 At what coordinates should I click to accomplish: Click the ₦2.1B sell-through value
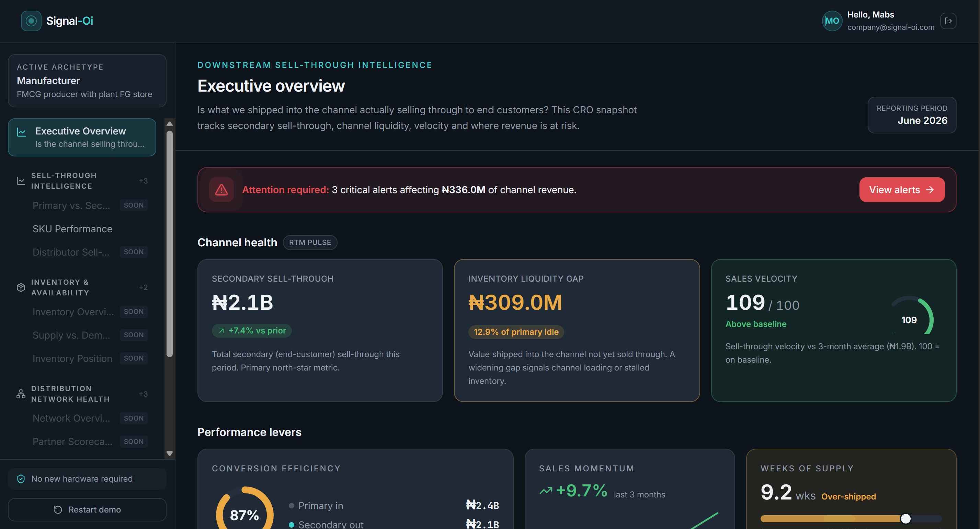[242, 303]
